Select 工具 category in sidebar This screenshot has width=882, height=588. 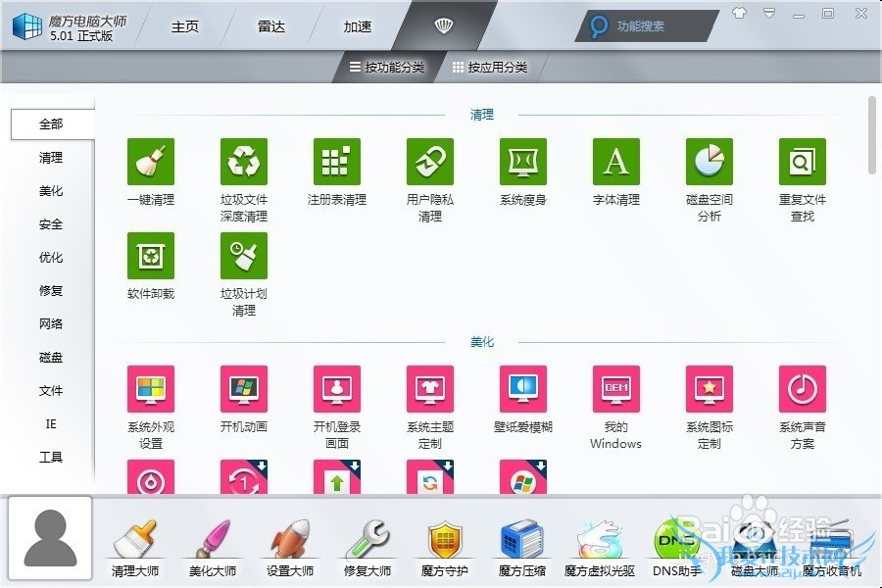[x=51, y=458]
